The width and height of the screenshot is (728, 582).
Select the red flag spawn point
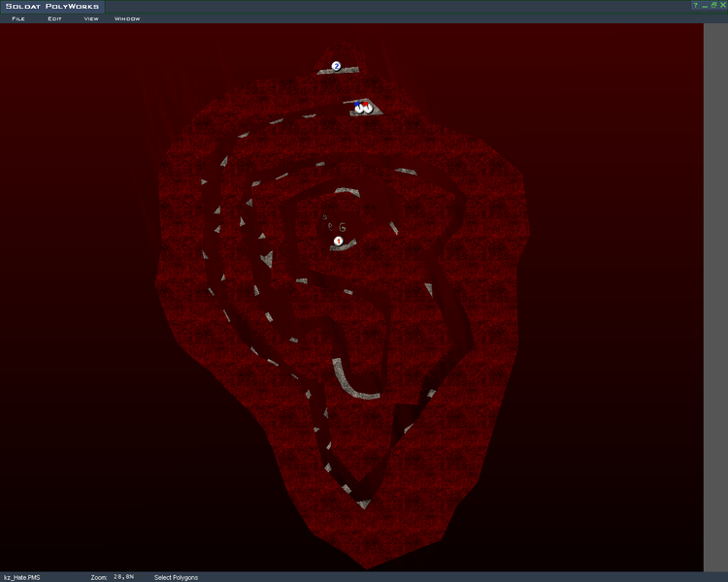[367, 108]
